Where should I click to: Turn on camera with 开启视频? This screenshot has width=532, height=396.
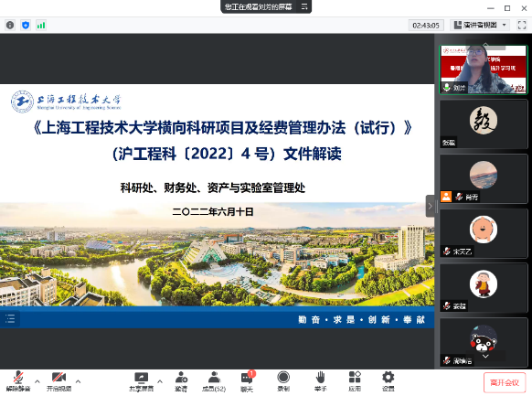click(x=59, y=381)
